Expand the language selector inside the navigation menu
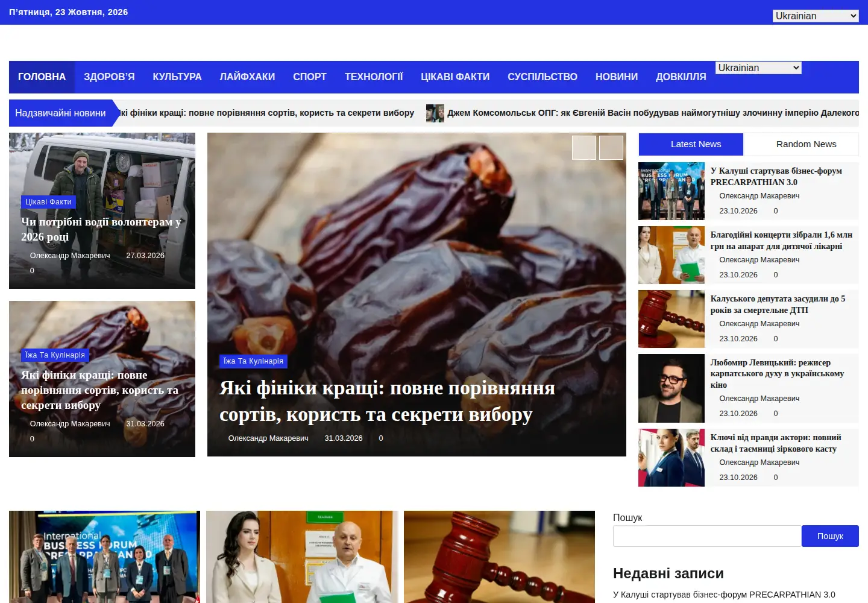 tap(759, 68)
